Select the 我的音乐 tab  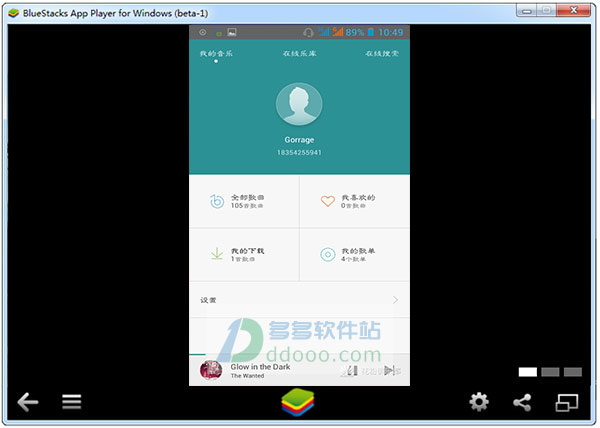point(215,52)
